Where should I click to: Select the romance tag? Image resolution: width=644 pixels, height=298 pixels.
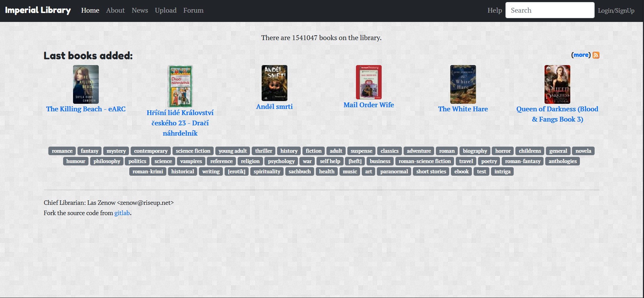click(62, 151)
